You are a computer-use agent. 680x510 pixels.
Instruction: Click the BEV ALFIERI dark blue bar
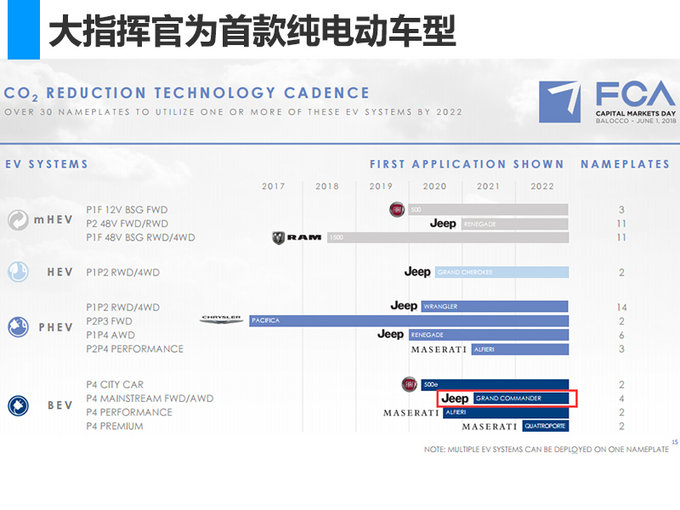pyautogui.click(x=506, y=412)
